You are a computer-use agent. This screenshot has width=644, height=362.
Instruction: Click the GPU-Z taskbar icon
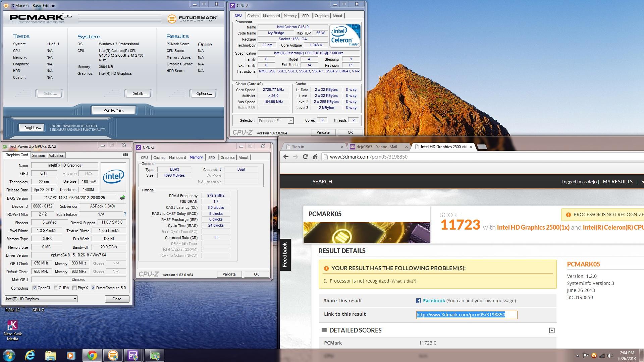(x=154, y=355)
